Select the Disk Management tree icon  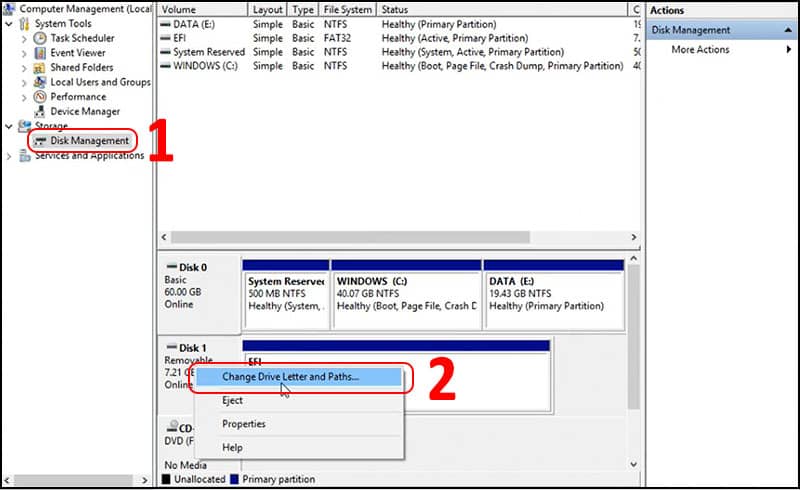point(40,141)
